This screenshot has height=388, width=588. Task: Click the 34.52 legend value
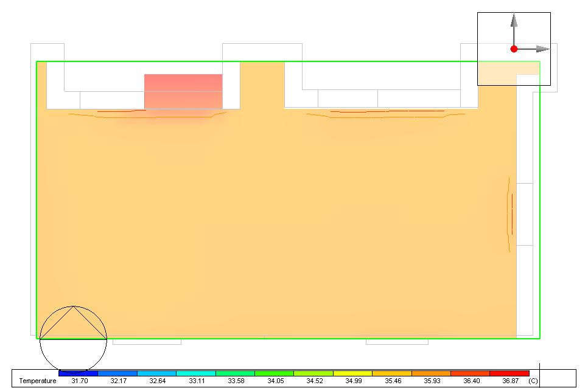[315, 381]
